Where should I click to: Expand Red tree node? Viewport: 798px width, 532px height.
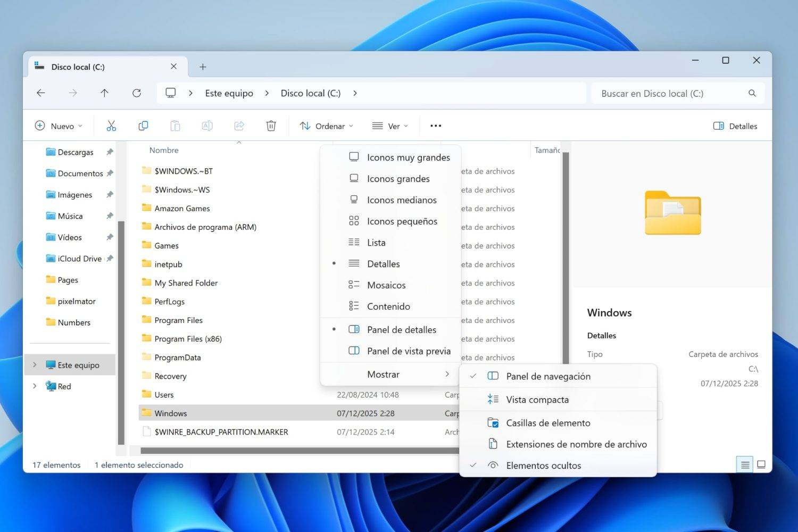[35, 386]
